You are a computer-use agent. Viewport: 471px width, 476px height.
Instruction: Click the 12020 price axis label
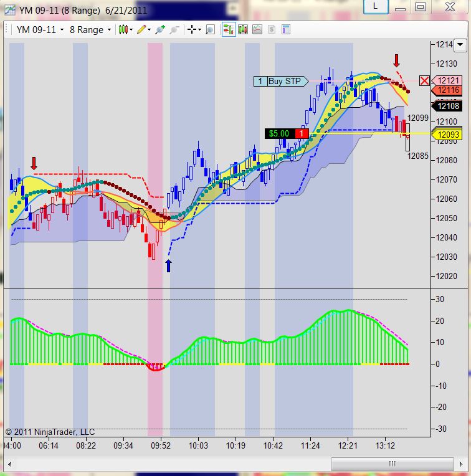tap(446, 276)
